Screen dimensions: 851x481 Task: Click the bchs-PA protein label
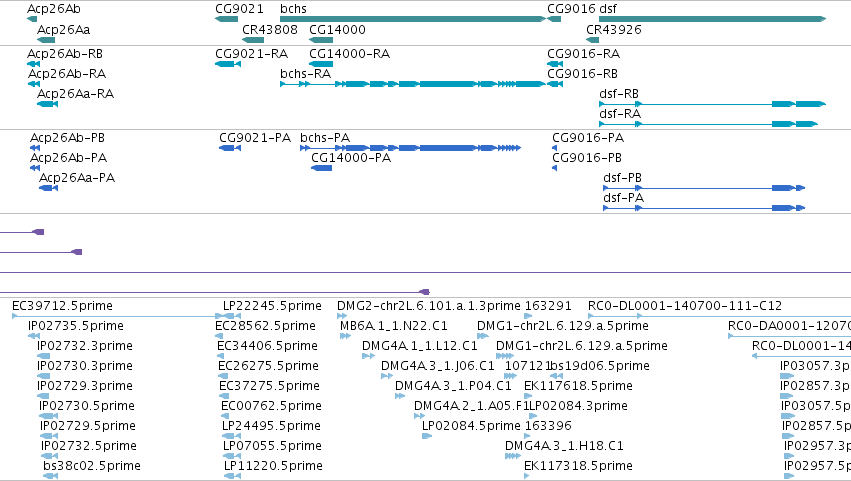[x=325, y=138]
